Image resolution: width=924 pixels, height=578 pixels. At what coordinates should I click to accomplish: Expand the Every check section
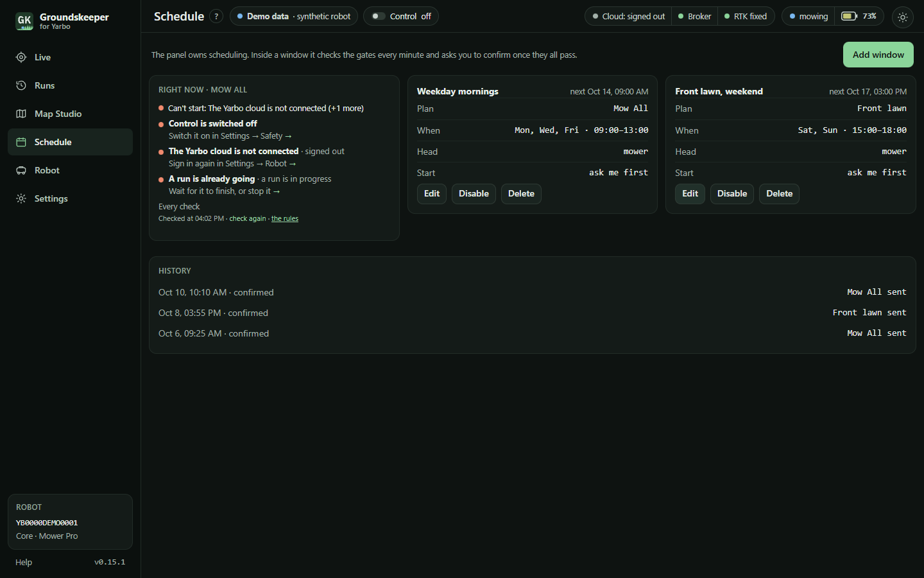179,207
